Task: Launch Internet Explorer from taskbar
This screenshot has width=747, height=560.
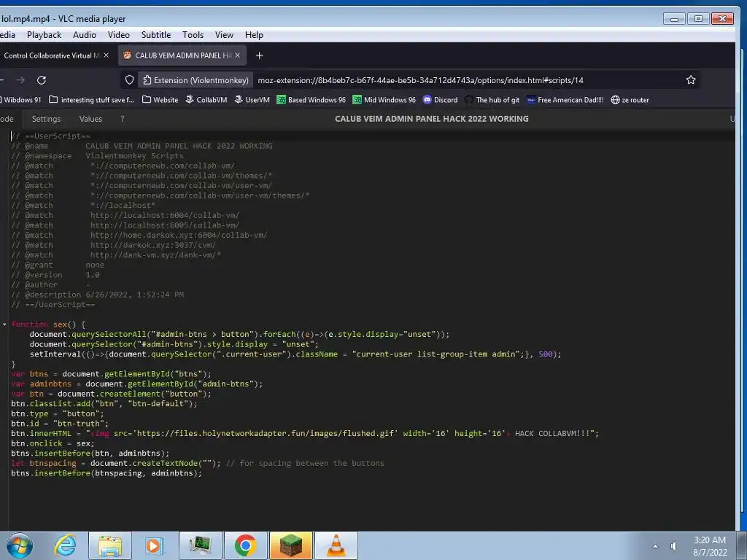Action: click(65, 545)
